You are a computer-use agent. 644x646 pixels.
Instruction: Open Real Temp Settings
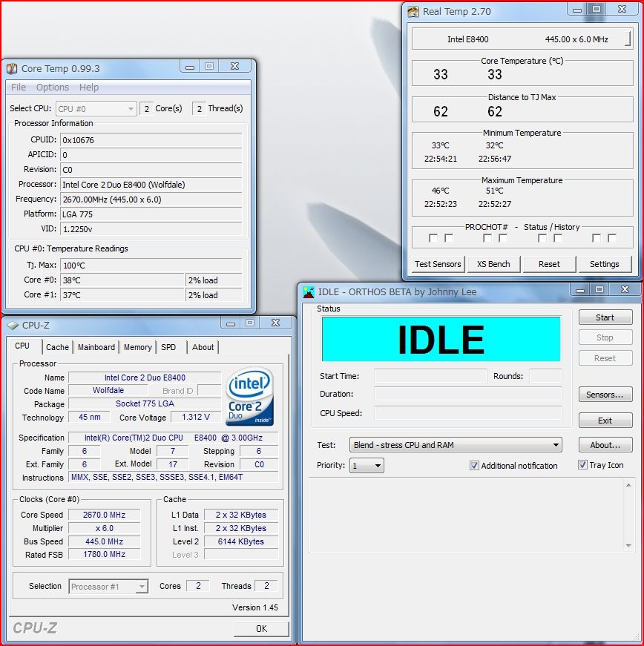(x=605, y=264)
